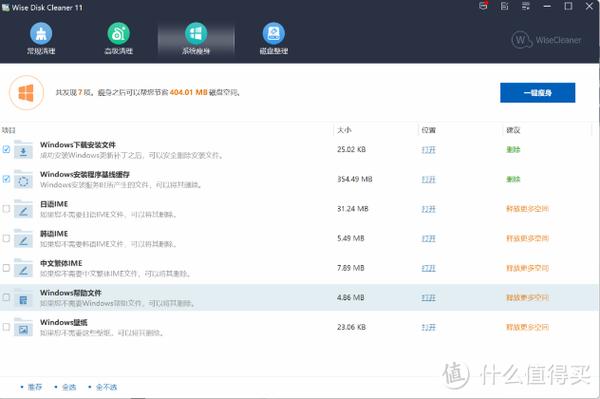Open the menu list icon in title bar
The width and height of the screenshot is (600, 399).
point(526,6)
